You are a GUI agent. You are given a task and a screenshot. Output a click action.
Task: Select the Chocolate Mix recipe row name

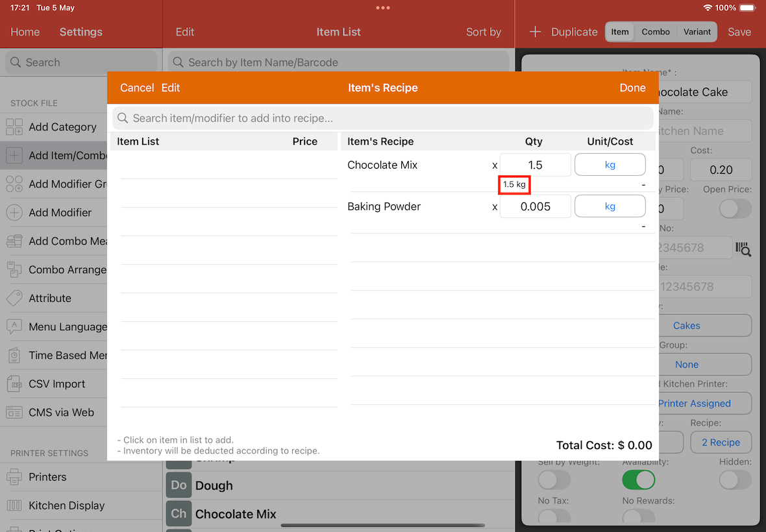[382, 165]
